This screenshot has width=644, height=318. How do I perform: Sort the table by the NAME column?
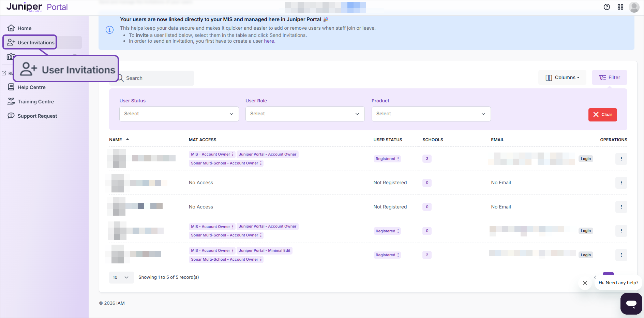(x=119, y=140)
